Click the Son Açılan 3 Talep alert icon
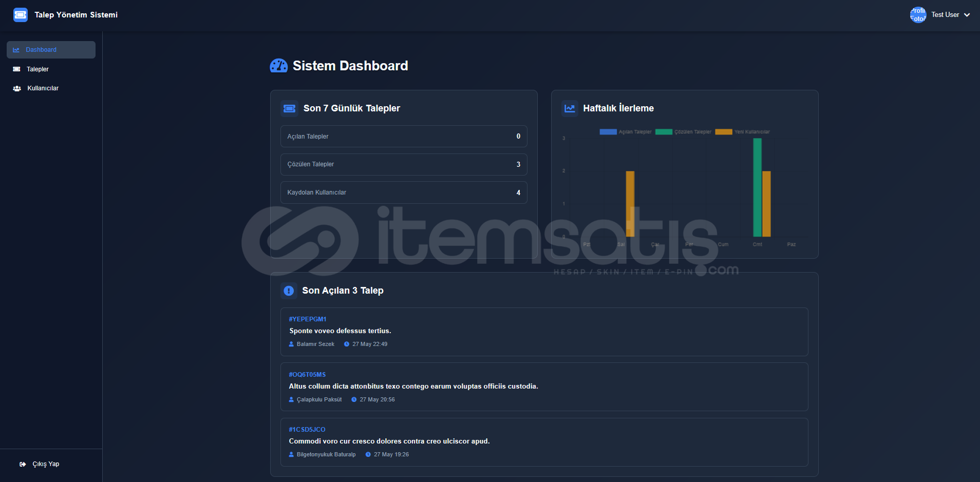980x482 pixels. click(289, 291)
